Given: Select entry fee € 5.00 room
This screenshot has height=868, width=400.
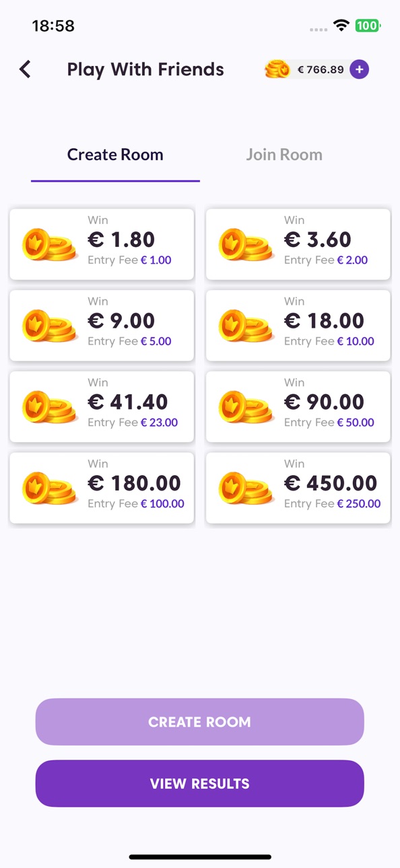Looking at the screenshot, I should click(x=102, y=326).
